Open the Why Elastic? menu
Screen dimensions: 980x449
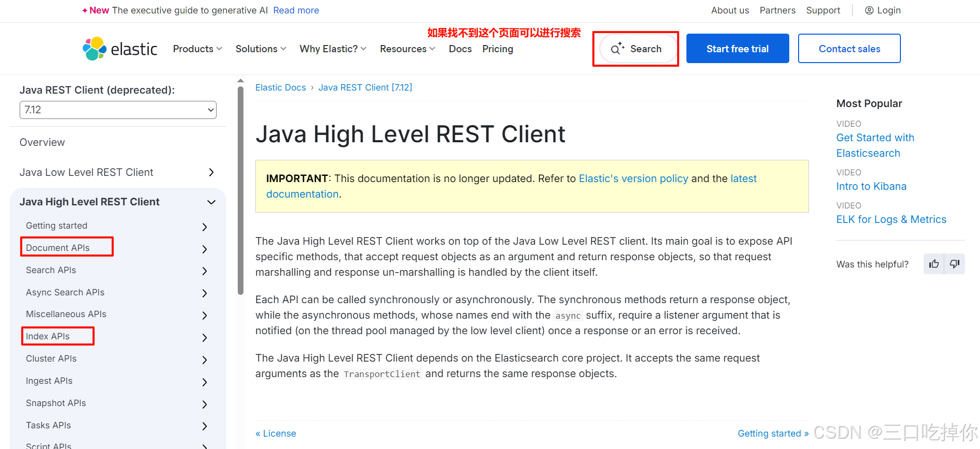click(x=333, y=49)
